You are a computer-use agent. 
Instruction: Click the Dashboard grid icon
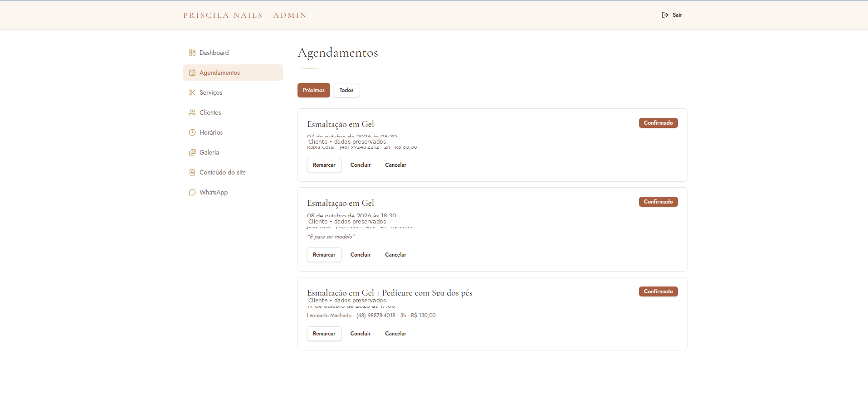(192, 53)
